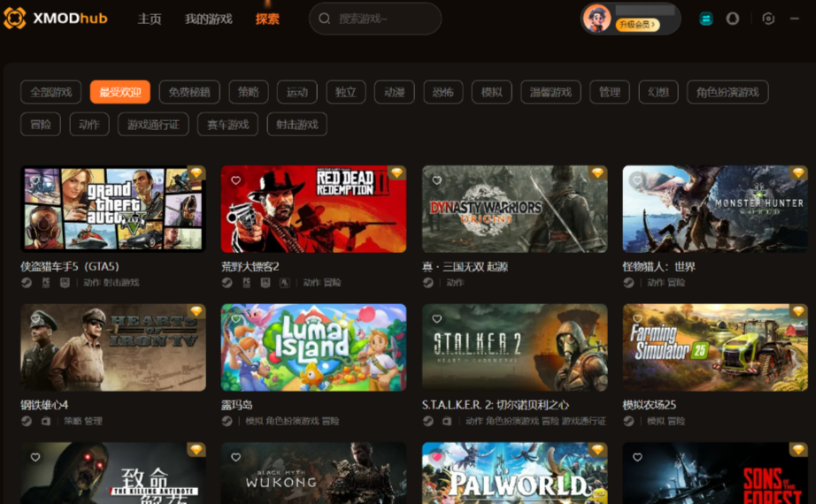Viewport: 816px width, 504px height.
Task: Click the XMODhub logo icon
Action: pyautogui.click(x=14, y=19)
